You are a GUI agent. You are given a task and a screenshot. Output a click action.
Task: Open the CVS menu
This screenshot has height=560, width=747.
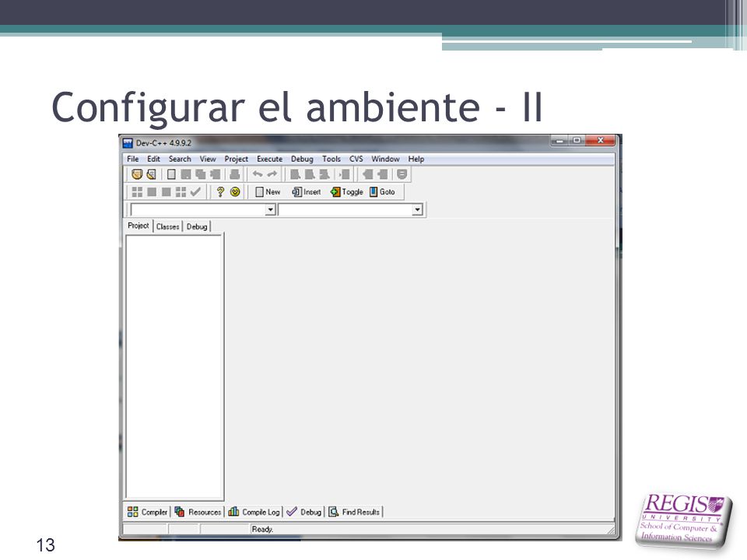click(356, 159)
